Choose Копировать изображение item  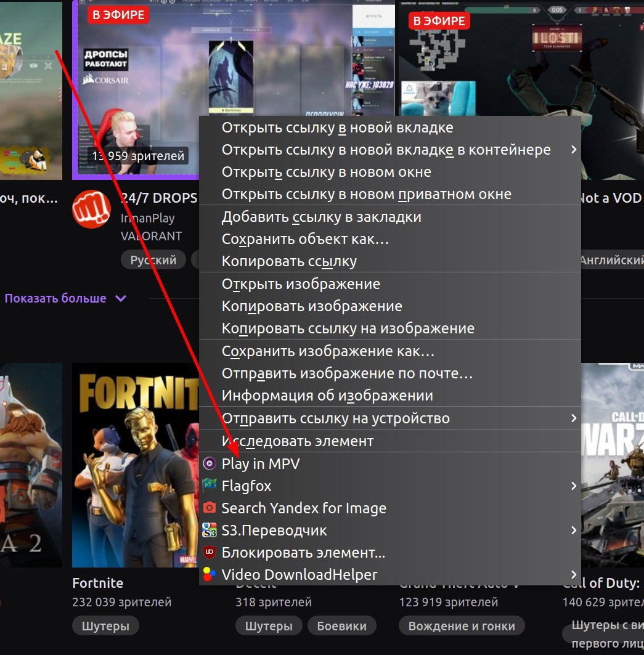point(390,306)
